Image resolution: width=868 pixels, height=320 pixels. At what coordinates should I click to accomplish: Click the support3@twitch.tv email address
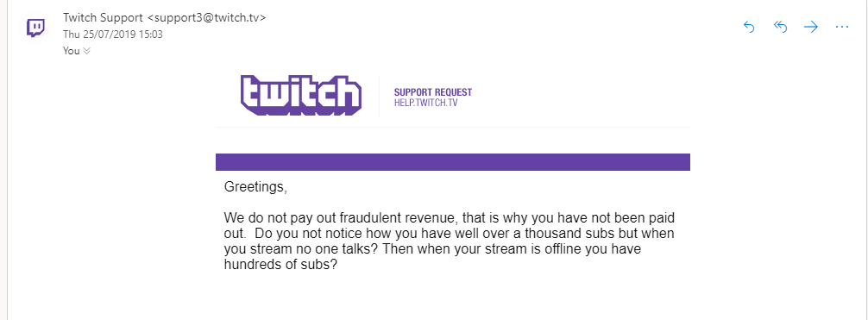206,17
